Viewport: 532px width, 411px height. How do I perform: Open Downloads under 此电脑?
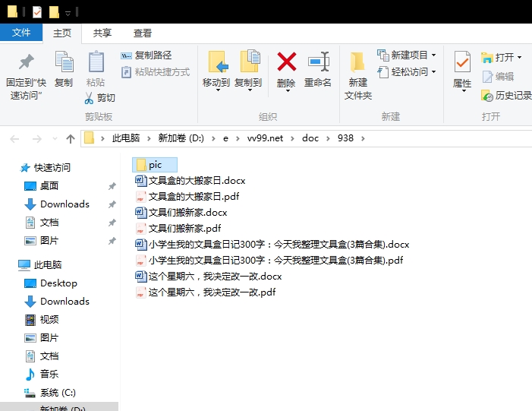click(57, 302)
